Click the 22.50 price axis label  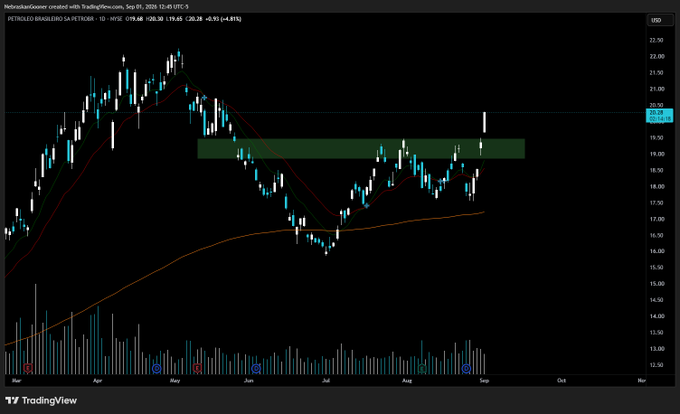pos(656,40)
